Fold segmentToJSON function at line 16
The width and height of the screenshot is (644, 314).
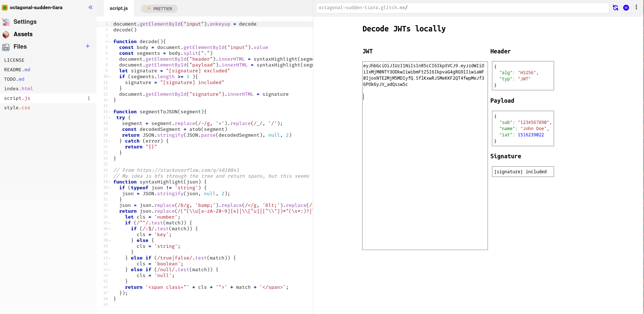(x=110, y=112)
